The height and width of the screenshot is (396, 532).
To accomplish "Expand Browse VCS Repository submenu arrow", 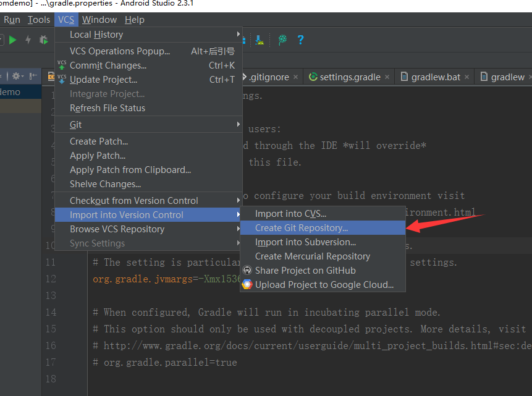I will (x=238, y=229).
